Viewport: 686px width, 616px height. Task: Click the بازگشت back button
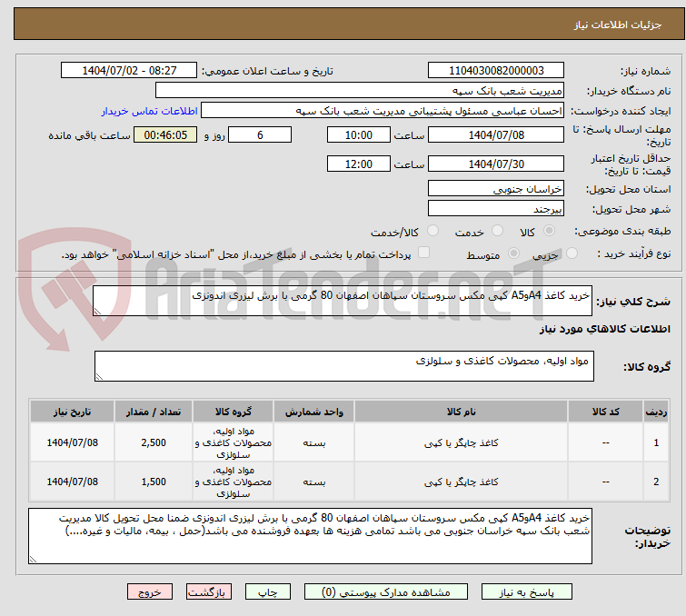click(211, 591)
